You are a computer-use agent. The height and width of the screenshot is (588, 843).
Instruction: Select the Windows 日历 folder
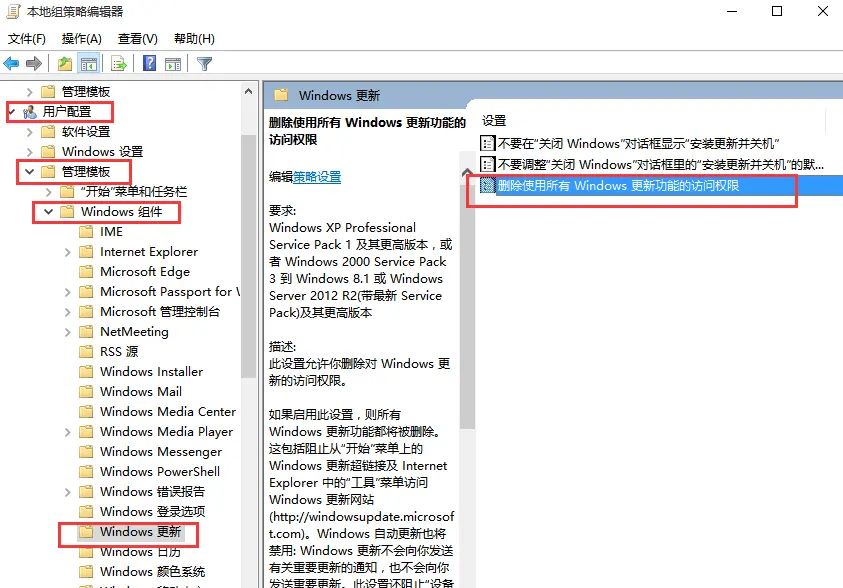click(140, 551)
